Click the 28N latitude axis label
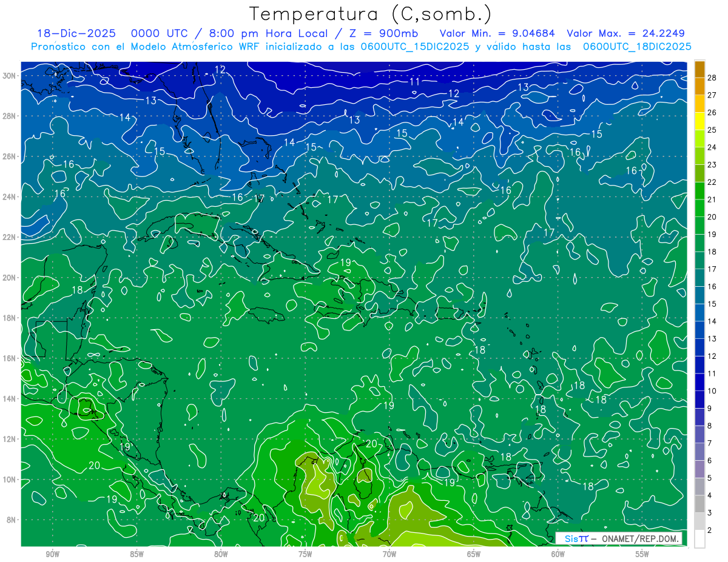 10,116
